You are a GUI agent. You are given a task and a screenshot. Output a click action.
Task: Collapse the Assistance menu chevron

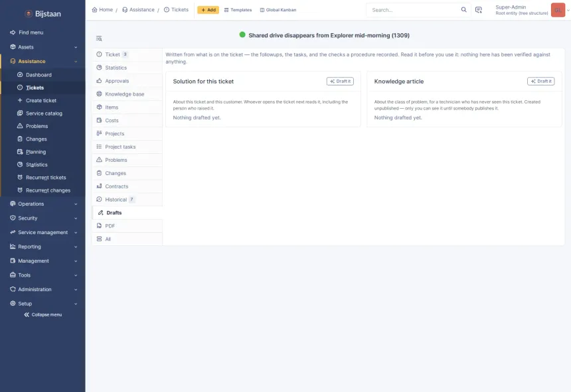coord(76,62)
